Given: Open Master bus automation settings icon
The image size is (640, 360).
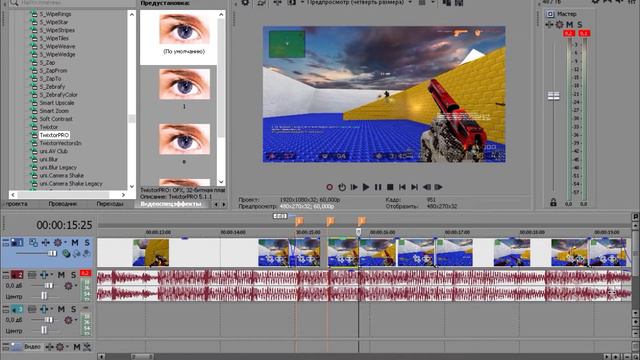Looking at the screenshot, I should coord(549,24).
